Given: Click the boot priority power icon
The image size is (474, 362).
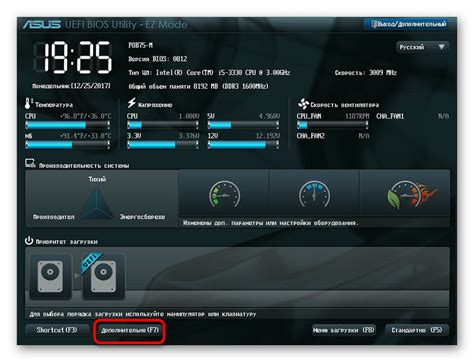Looking at the screenshot, I should 29,240.
